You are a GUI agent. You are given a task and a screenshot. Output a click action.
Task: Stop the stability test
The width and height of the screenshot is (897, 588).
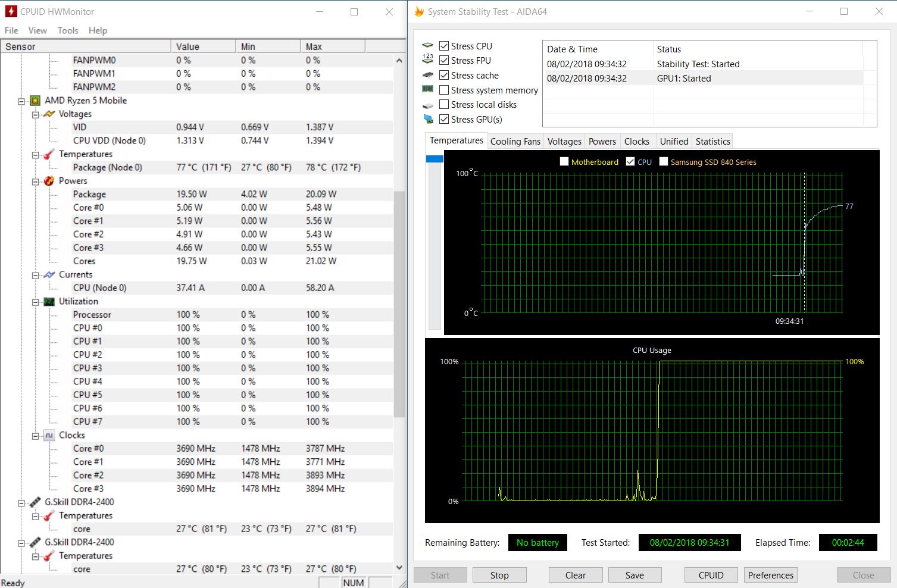coord(499,575)
